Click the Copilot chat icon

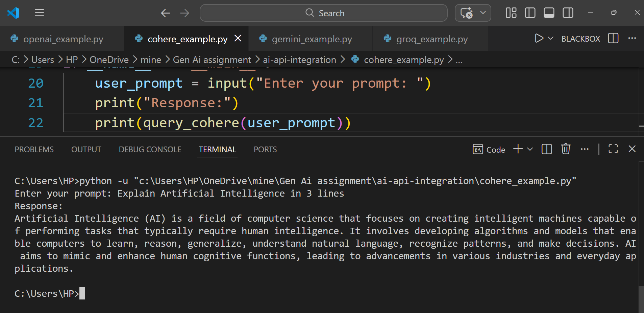click(x=467, y=13)
